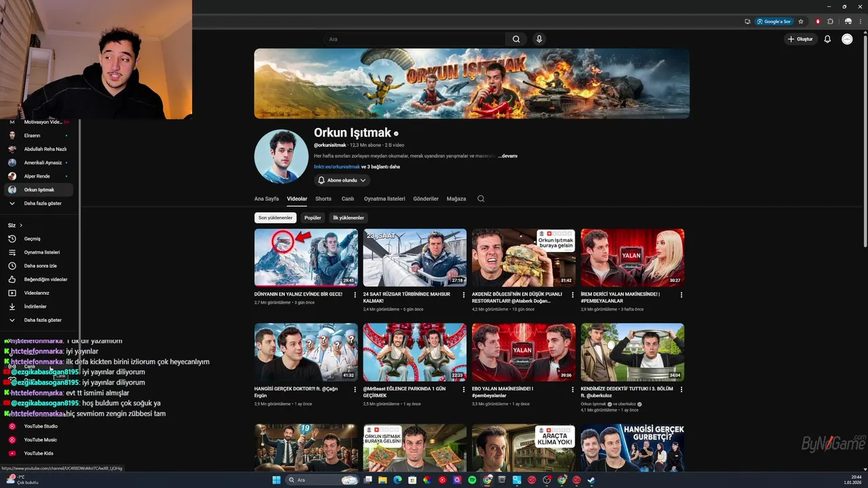Switch to Videolar channel tab

(x=297, y=199)
